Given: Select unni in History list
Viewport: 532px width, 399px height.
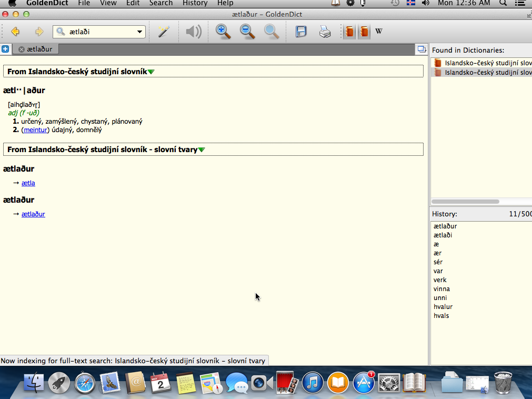Looking at the screenshot, I should coord(440,298).
